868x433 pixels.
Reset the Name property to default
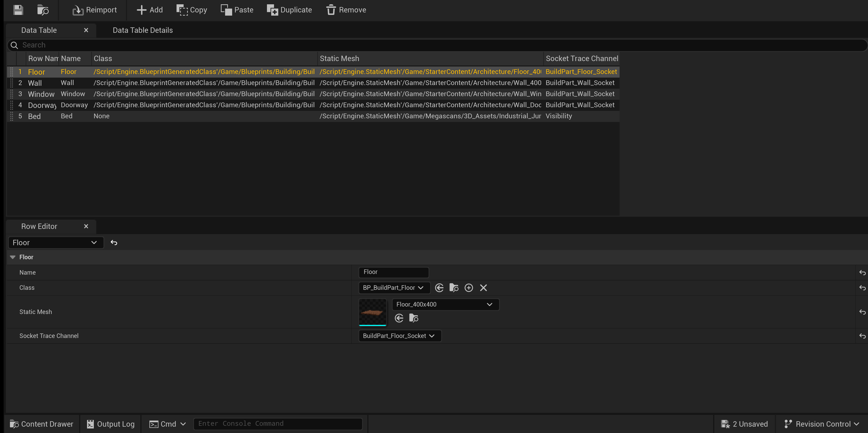click(862, 272)
